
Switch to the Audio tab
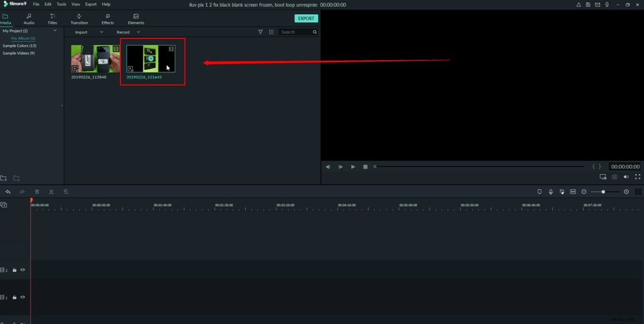click(28, 19)
